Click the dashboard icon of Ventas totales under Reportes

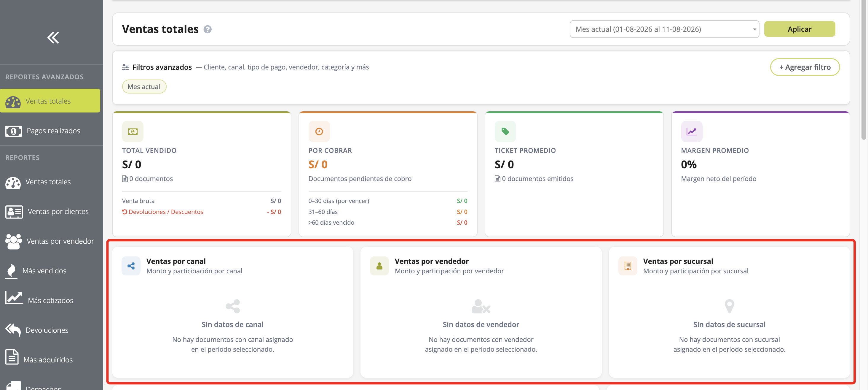13,182
